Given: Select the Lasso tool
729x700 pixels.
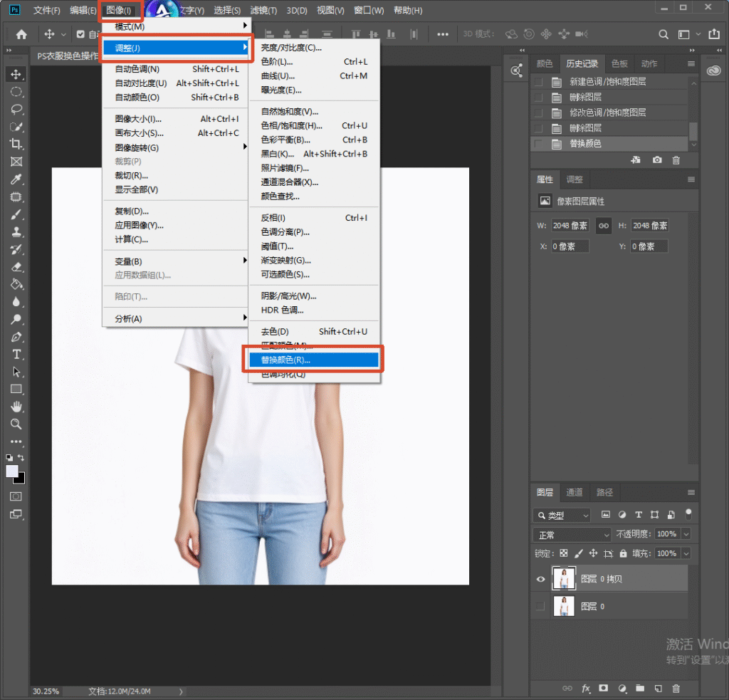Looking at the screenshot, I should click(x=16, y=109).
